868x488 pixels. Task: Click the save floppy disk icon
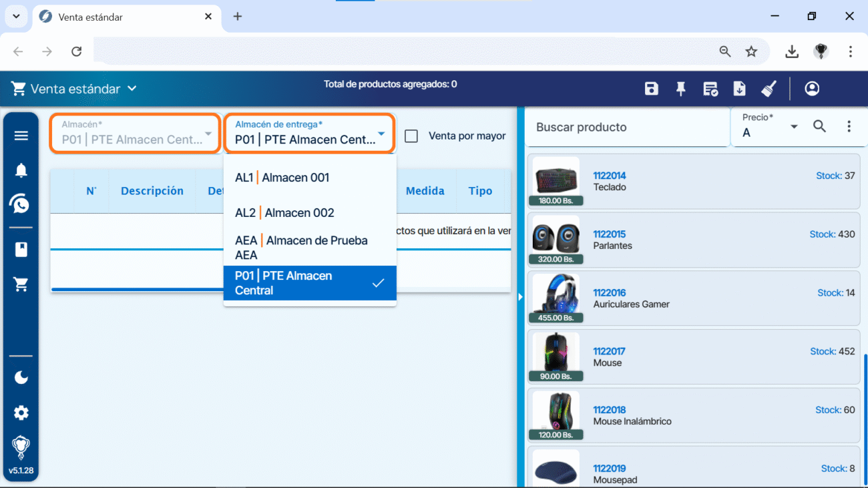652,89
